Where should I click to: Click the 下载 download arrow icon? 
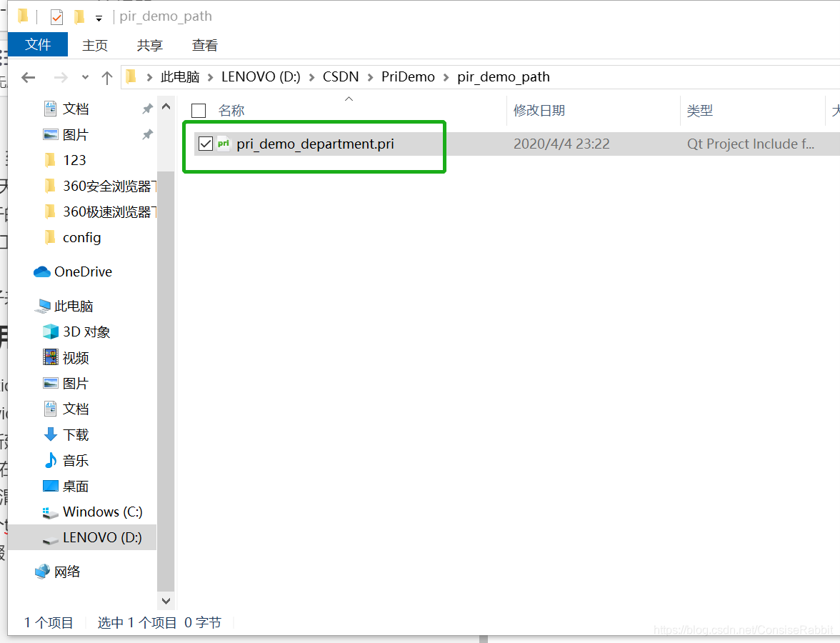pos(50,434)
